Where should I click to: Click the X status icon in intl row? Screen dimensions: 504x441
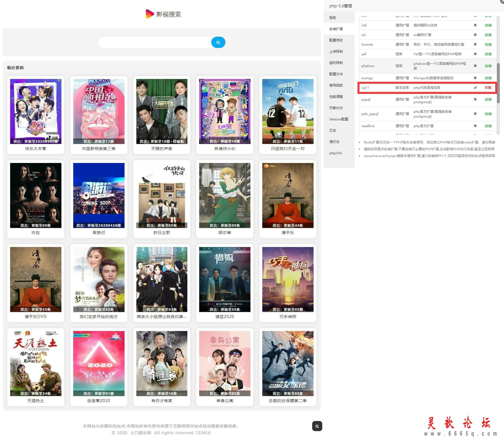pyautogui.click(x=475, y=25)
